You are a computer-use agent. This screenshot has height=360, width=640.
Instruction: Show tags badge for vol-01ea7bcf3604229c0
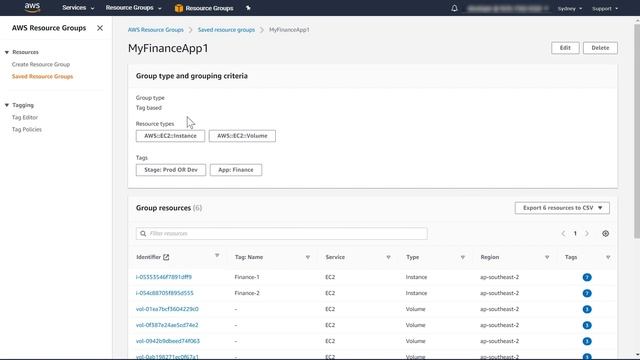point(587,309)
